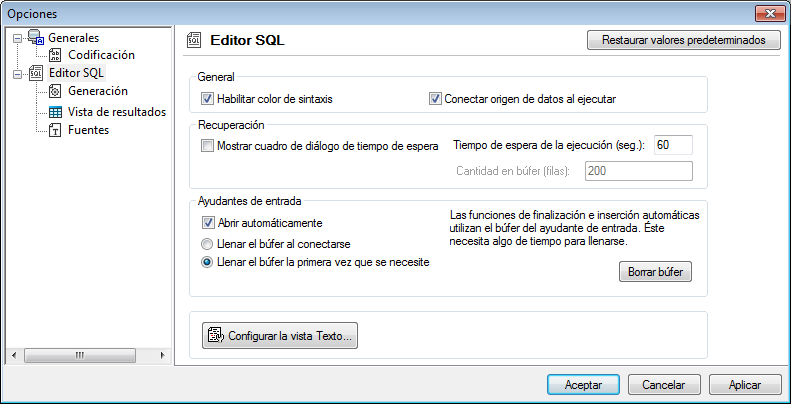Enable Mostrar cuadro de diálogo de tiempo de espera
Viewport: 791px width, 404px height.
(x=208, y=146)
